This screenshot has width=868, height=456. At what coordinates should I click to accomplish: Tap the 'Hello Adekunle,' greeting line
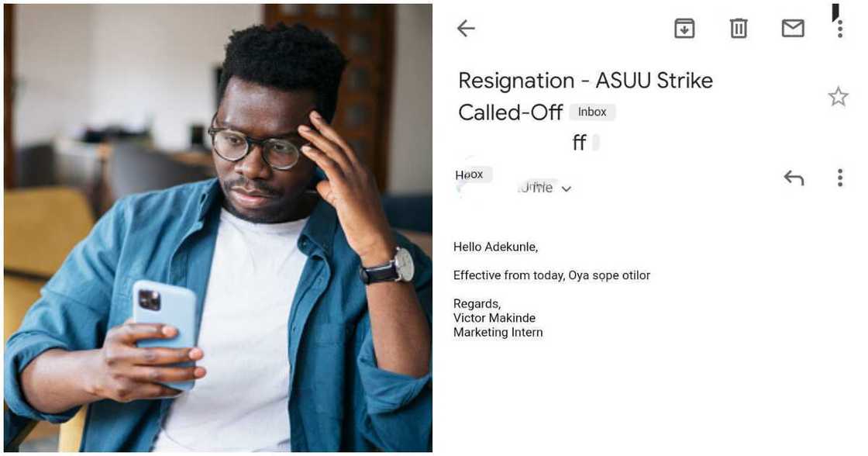pyautogui.click(x=495, y=247)
